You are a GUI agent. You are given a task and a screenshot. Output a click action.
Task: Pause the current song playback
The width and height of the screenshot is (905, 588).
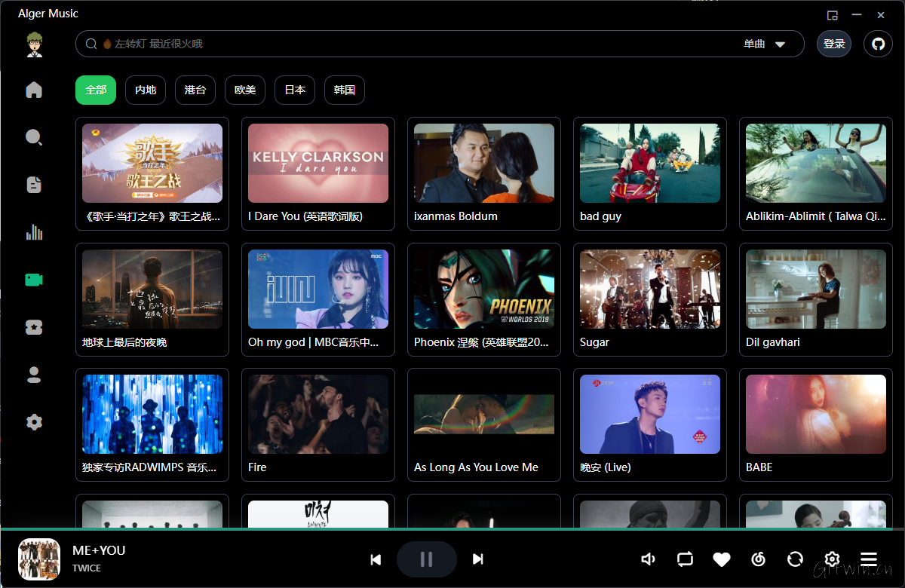(x=426, y=559)
